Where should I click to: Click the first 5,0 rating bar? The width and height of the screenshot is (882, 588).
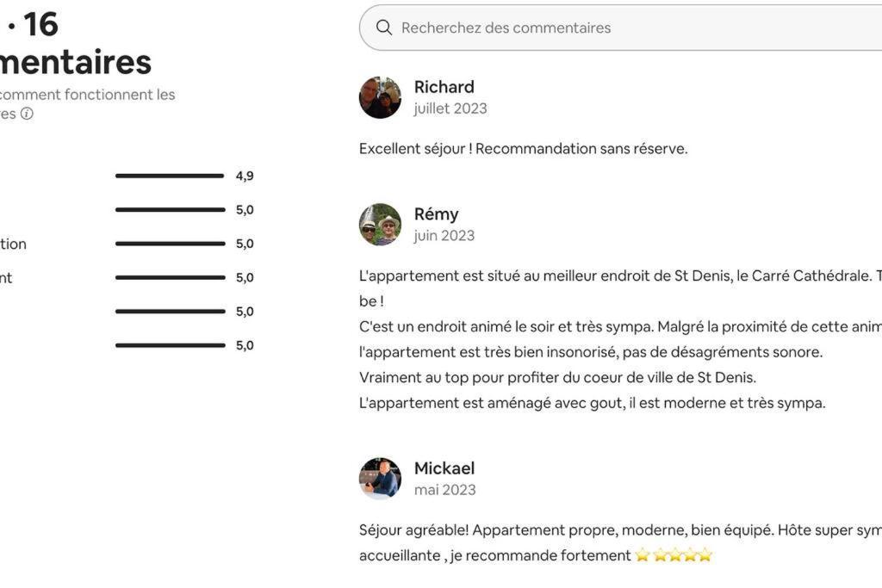click(170, 210)
